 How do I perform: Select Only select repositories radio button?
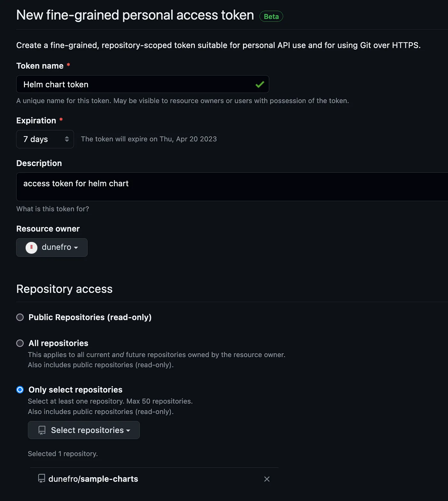[20, 390]
